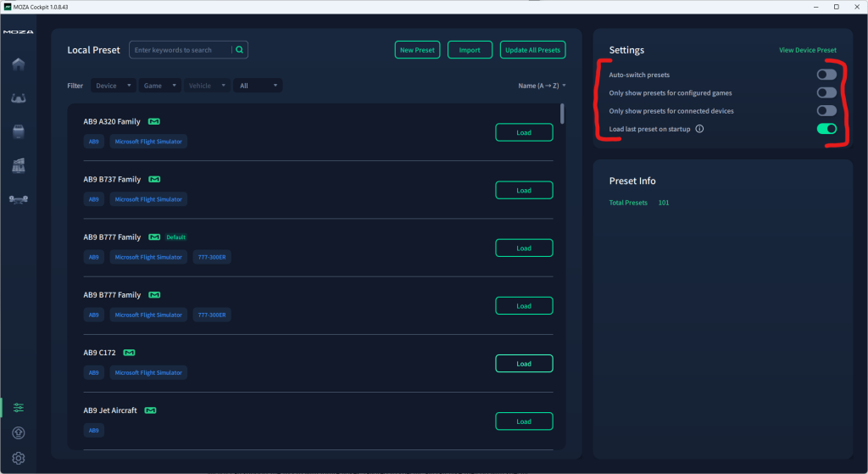Load the default AB9 B777 Family preset
Image resolution: width=868 pixels, height=474 pixels.
[524, 248]
